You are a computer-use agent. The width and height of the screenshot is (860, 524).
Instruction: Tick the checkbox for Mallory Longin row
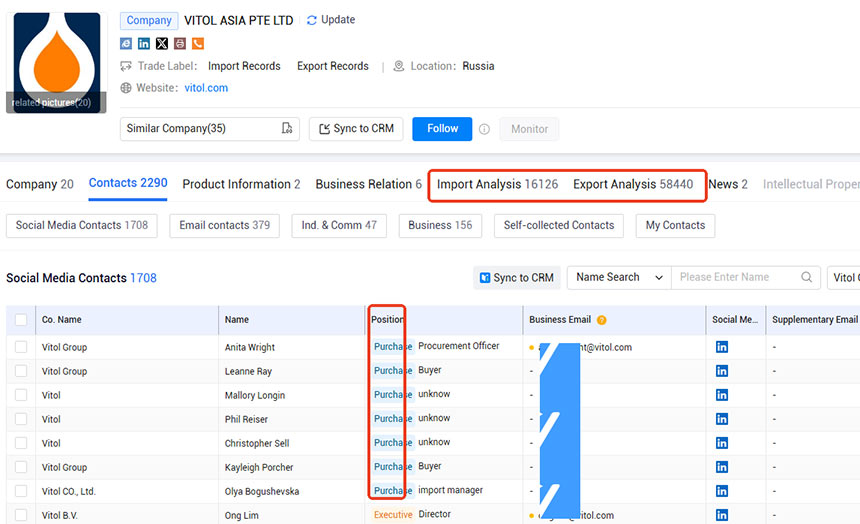click(21, 395)
